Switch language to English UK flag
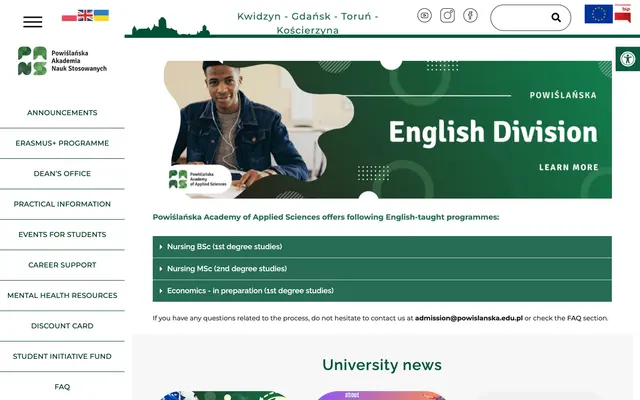Image resolution: width=640 pixels, height=400 pixels. click(x=85, y=16)
